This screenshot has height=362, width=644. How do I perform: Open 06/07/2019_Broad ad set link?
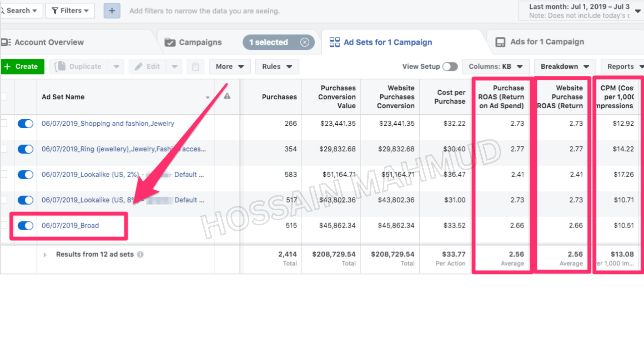click(x=70, y=226)
